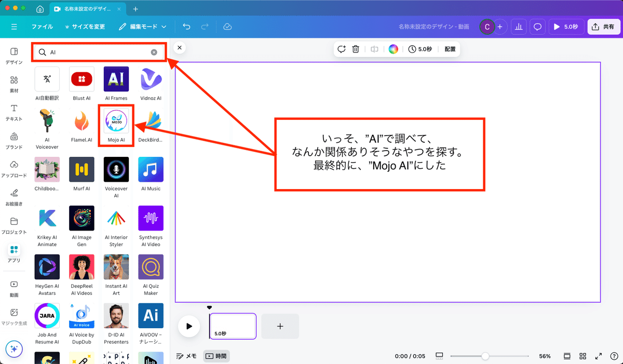
Task: Open the AiVOOV narration app
Action: click(151, 316)
